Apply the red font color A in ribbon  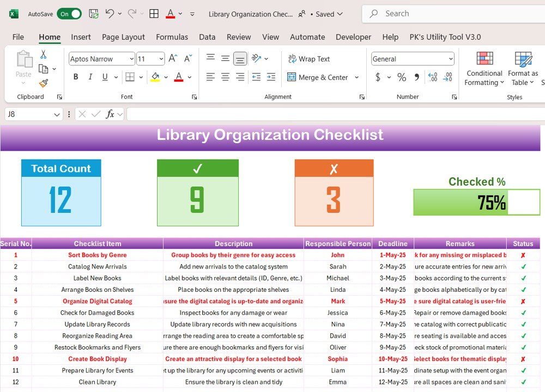click(179, 77)
